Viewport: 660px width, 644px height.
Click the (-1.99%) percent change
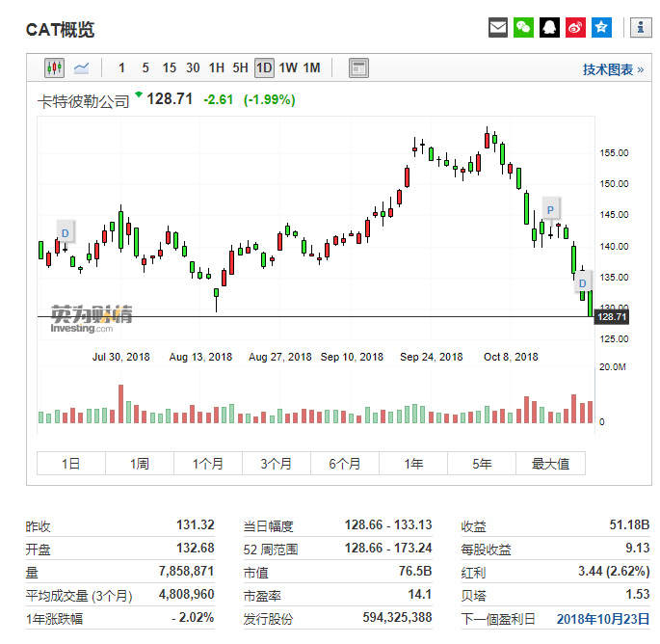[270, 100]
